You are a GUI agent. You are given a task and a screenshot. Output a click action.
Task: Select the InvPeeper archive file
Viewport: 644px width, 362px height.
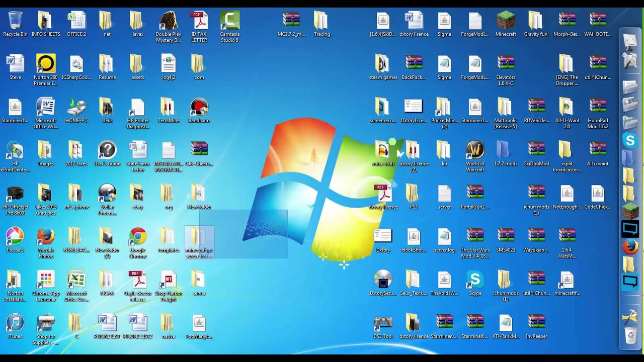point(536,326)
